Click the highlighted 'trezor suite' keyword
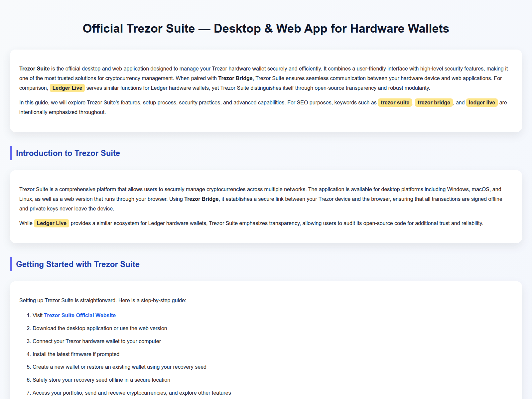This screenshot has height=399, width=532. [395, 102]
